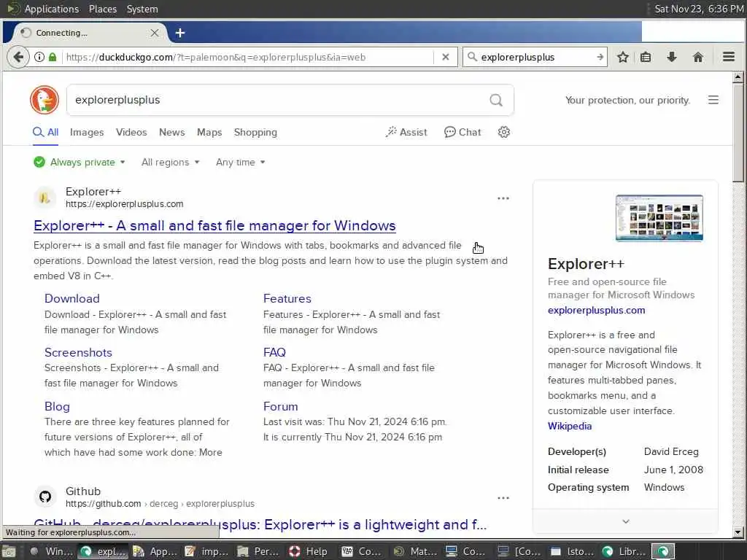The height and width of the screenshot is (560, 747).
Task: Open the Forum sitelink
Action: [281, 406]
